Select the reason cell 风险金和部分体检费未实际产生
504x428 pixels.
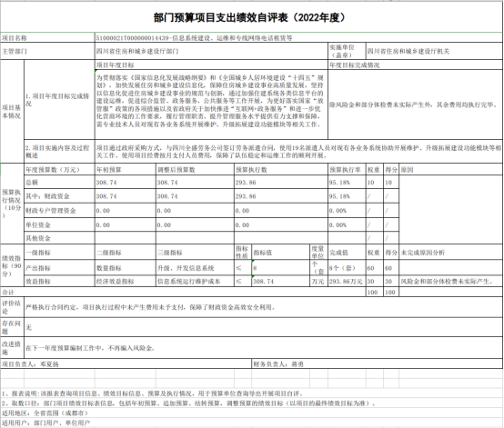pos(451,282)
